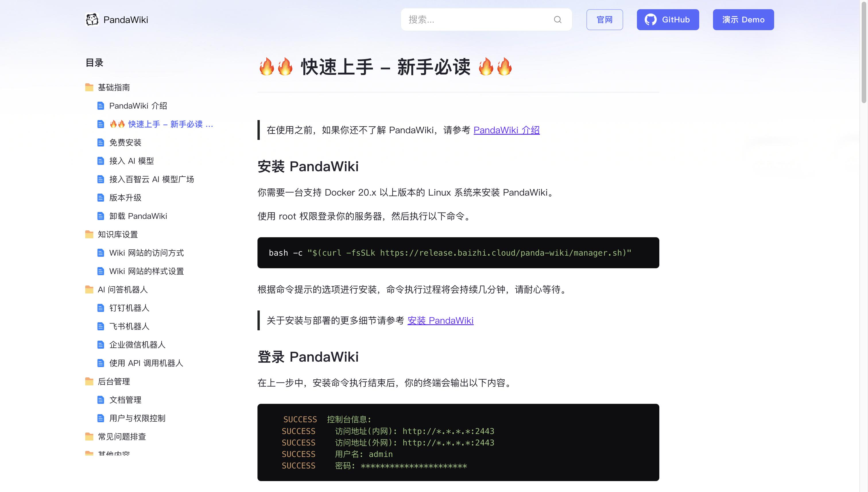Image resolution: width=868 pixels, height=492 pixels.
Task: Switch to the 免费安装 page
Action: tap(125, 142)
